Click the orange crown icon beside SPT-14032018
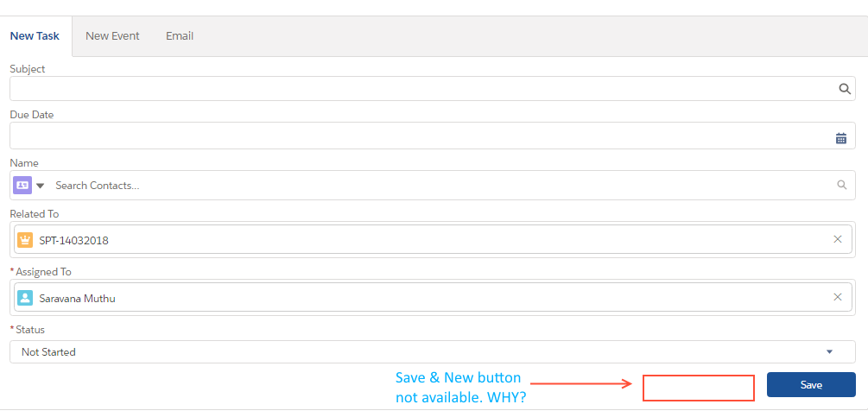The height and width of the screenshot is (417, 868). (x=25, y=240)
